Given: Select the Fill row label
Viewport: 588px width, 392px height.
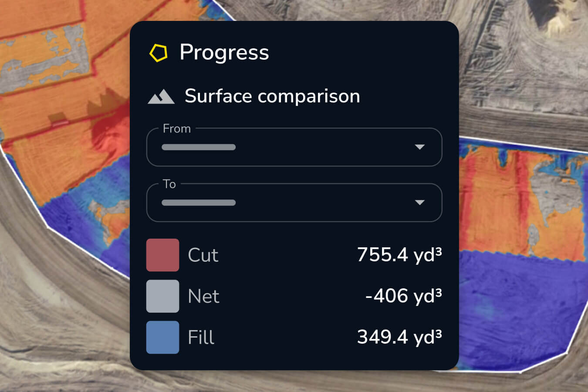Looking at the screenshot, I should [x=200, y=337].
